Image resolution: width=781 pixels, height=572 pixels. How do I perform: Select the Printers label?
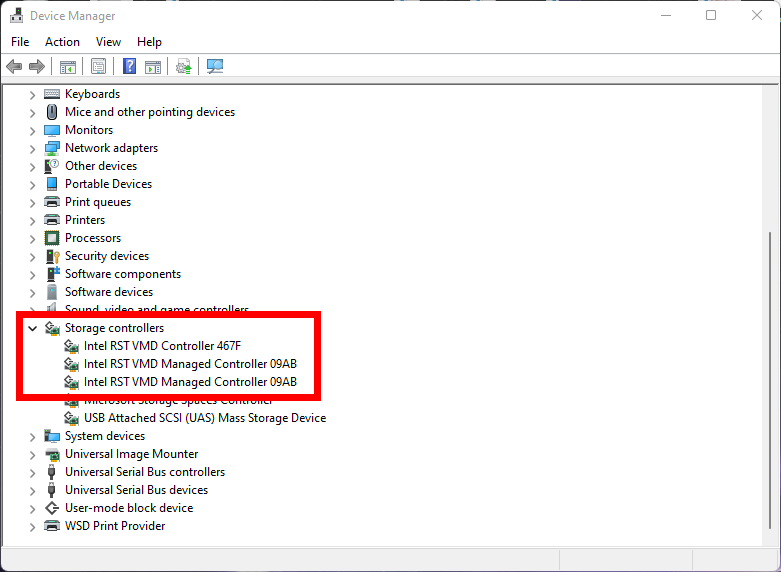85,220
